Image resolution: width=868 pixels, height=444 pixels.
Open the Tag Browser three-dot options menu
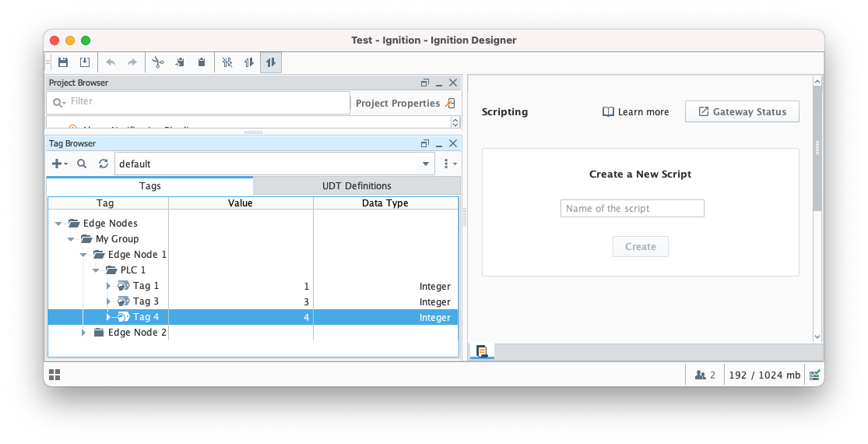point(449,164)
